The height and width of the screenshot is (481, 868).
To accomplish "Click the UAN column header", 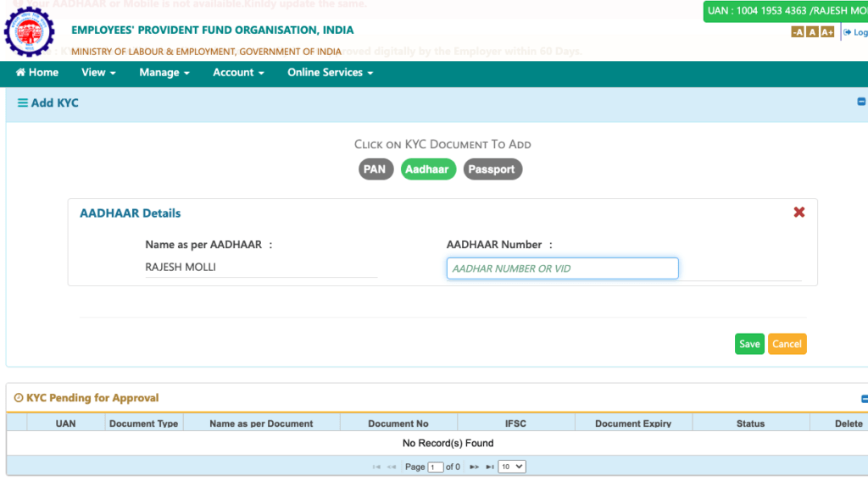I will point(65,423).
